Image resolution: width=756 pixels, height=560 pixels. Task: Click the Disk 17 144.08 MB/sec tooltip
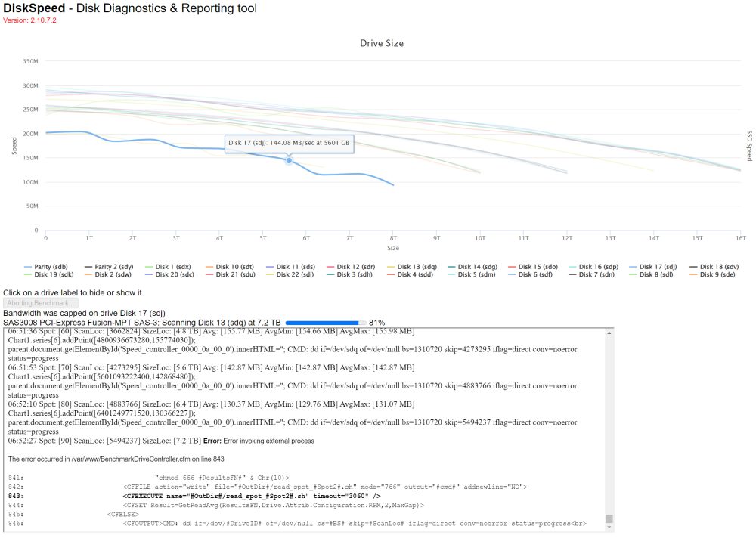click(x=290, y=143)
